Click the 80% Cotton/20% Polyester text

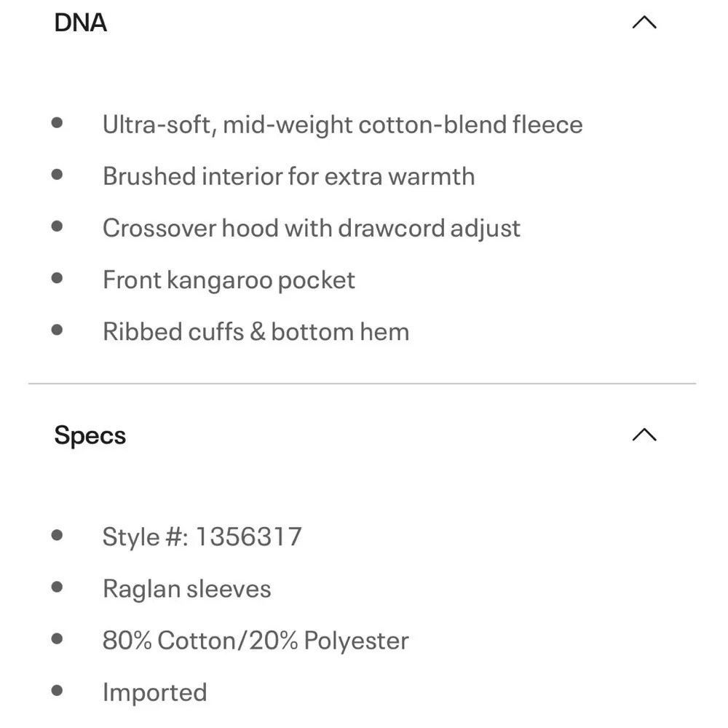(256, 640)
